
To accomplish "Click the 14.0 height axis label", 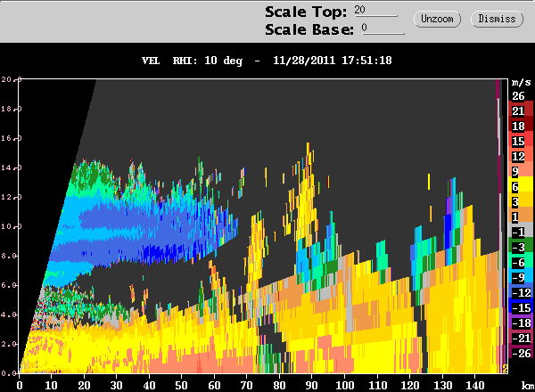I will [12, 167].
